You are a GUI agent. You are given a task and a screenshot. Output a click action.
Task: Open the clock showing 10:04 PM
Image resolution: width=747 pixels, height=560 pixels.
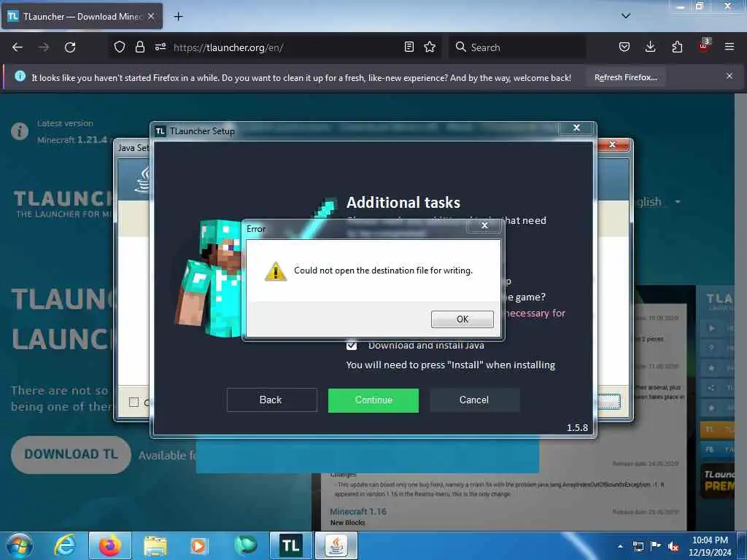point(710,546)
